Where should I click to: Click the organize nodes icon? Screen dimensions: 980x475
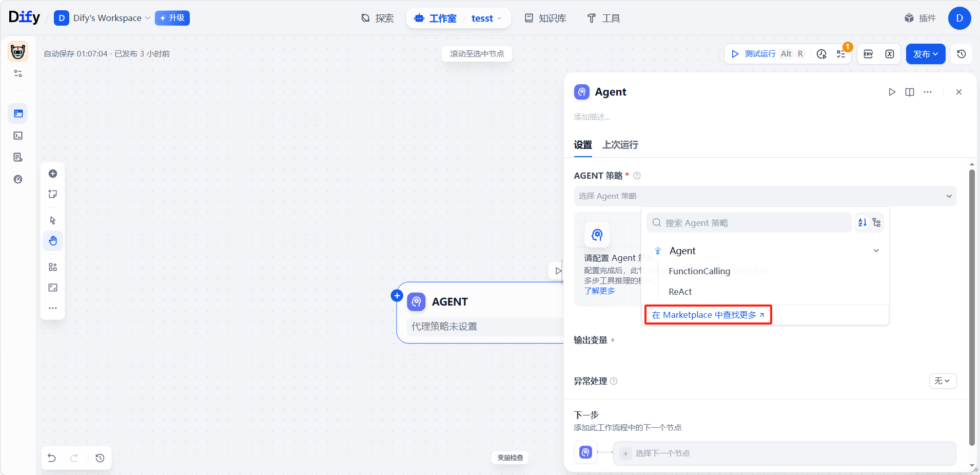click(x=53, y=267)
